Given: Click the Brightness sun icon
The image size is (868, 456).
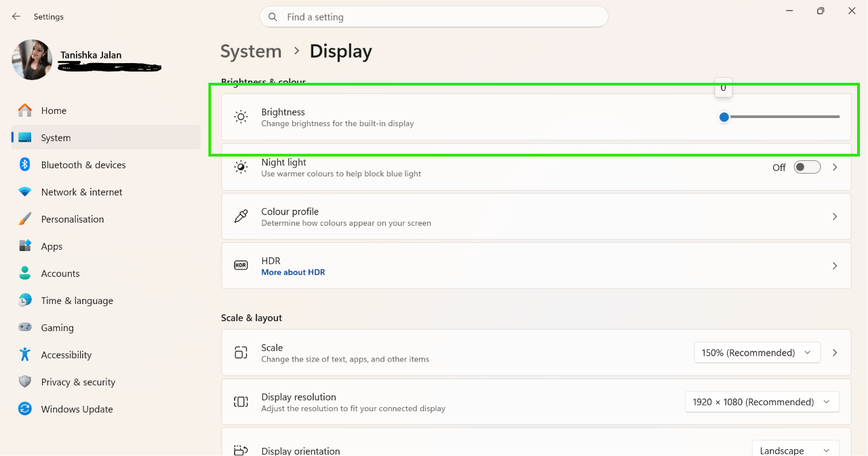Looking at the screenshot, I should tap(241, 117).
